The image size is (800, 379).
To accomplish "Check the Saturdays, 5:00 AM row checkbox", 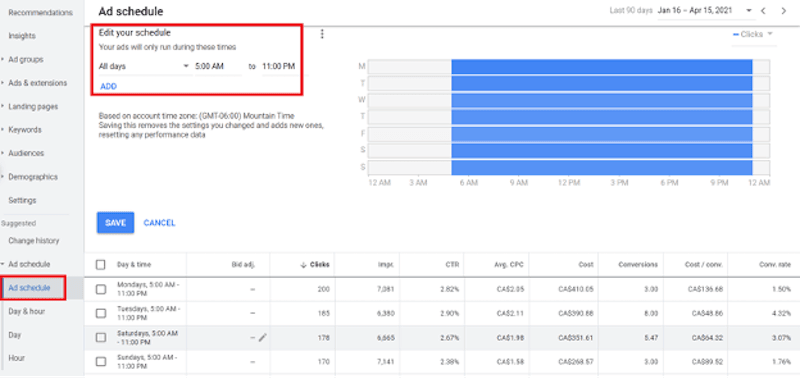I will point(101,337).
